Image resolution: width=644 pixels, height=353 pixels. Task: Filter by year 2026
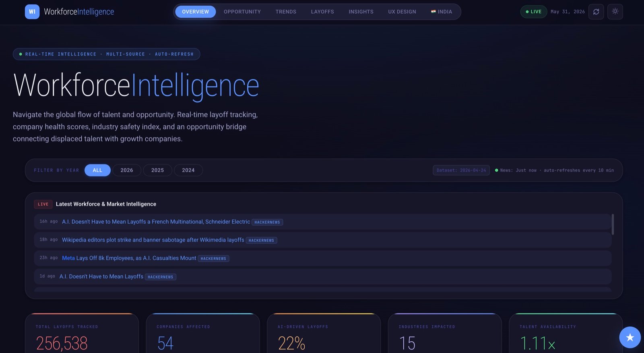(x=127, y=170)
